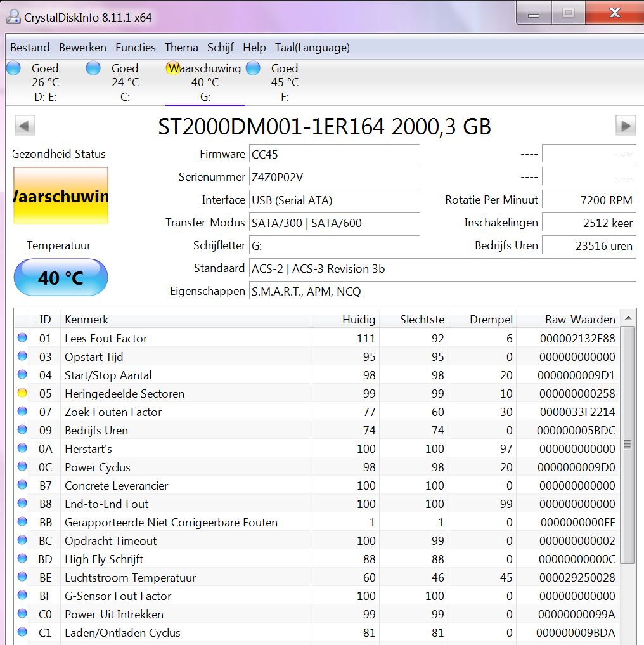Select disk F: at 45 °C

click(285, 82)
